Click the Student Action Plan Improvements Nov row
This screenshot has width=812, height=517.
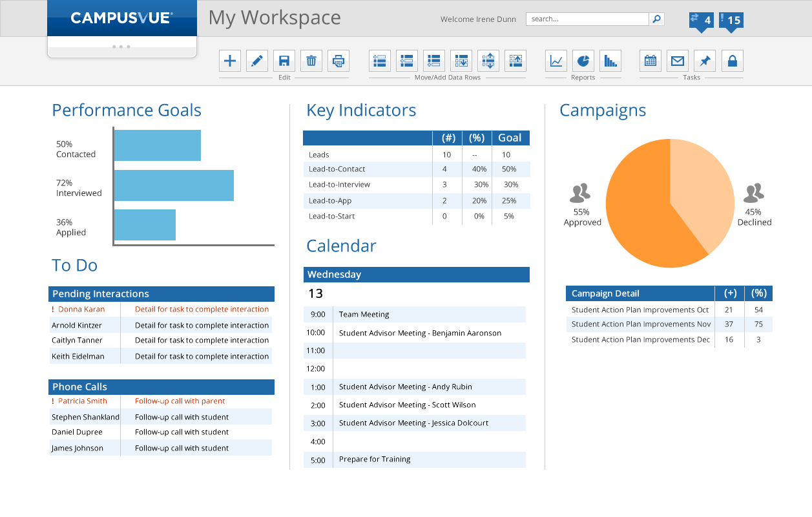coord(641,324)
